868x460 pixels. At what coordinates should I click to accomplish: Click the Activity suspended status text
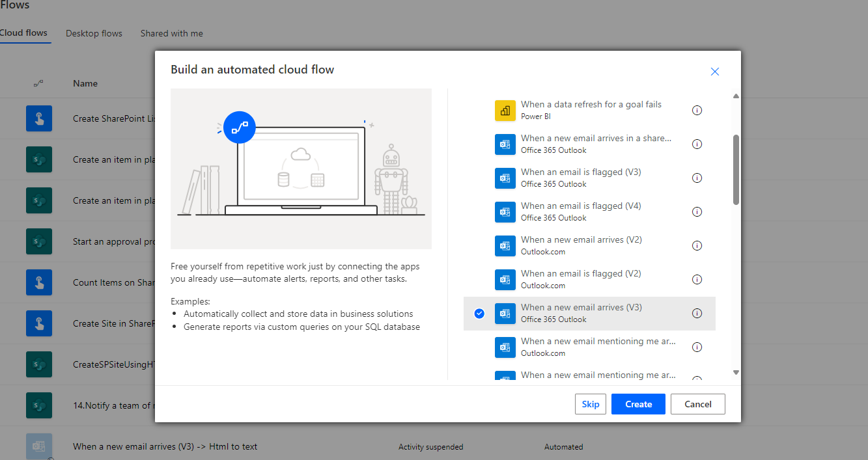tap(431, 447)
